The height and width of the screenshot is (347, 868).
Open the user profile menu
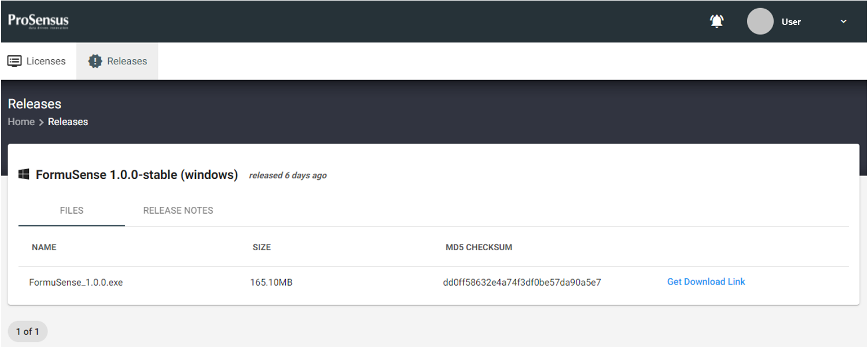pos(791,21)
